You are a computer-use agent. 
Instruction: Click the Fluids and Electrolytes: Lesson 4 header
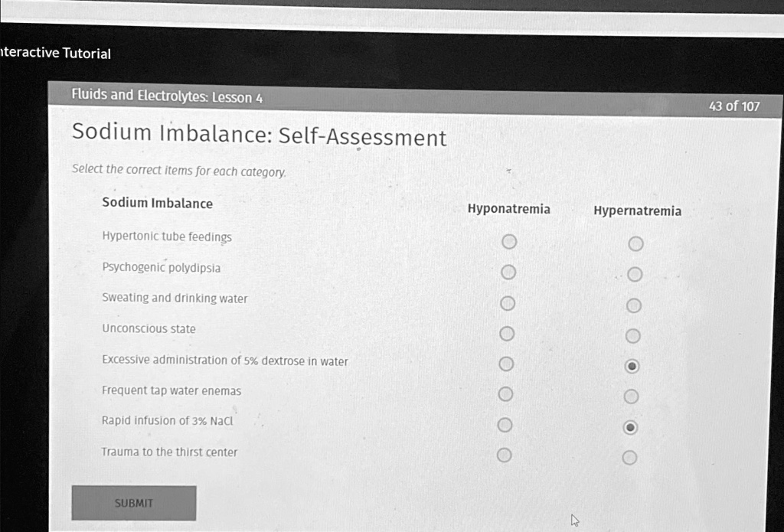(166, 96)
